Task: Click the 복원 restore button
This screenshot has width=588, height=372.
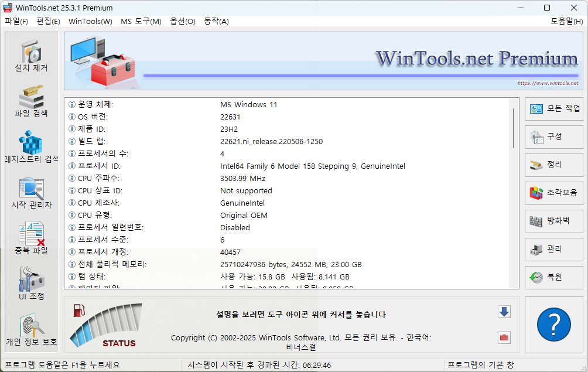Action: click(x=554, y=278)
